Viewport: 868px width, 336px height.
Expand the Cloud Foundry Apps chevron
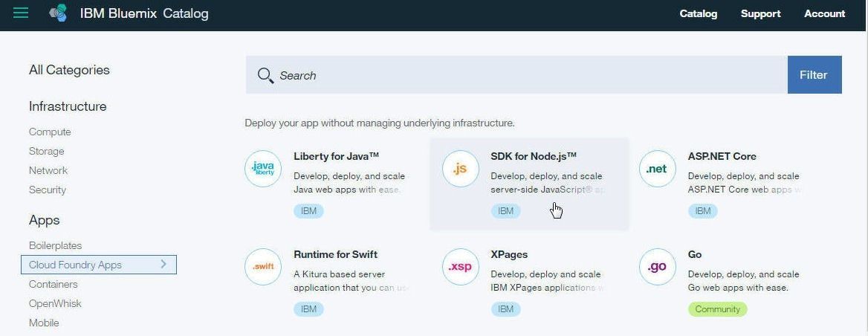click(x=163, y=264)
